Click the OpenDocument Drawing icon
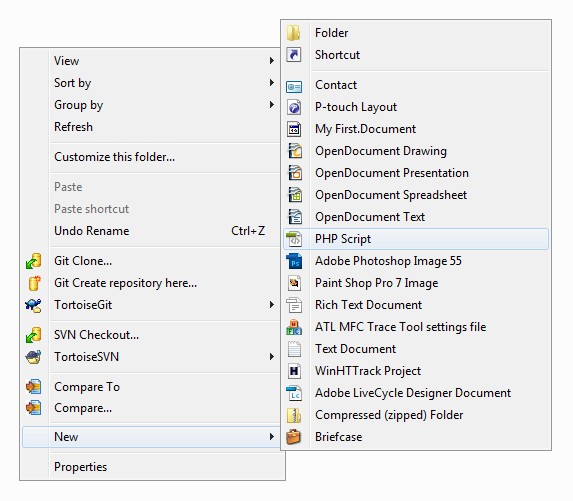 (295, 151)
